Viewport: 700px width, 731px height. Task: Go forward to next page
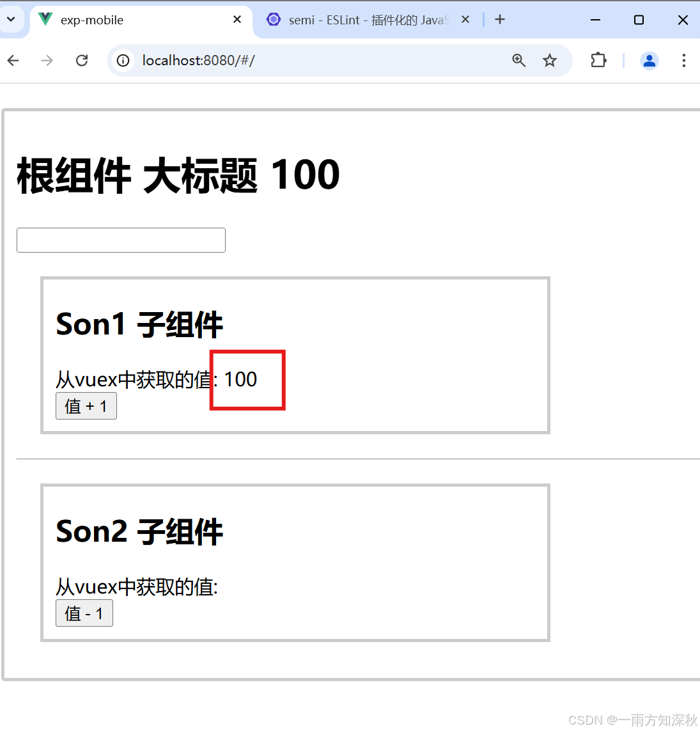pos(47,61)
